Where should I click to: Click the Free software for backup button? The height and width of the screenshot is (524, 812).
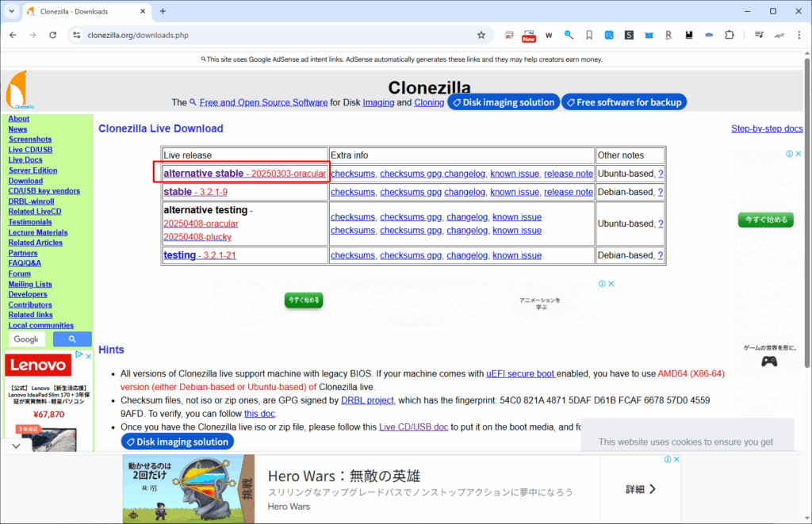[x=624, y=102]
